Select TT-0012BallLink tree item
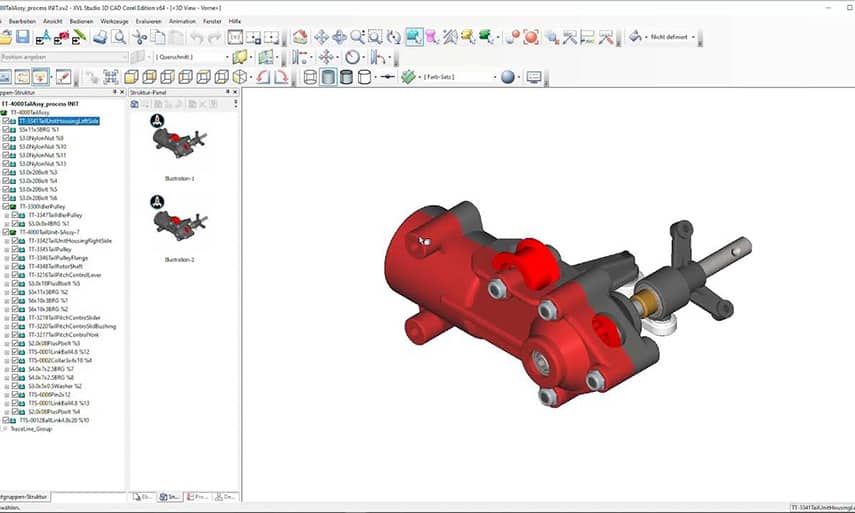The image size is (855, 513). click(x=54, y=420)
